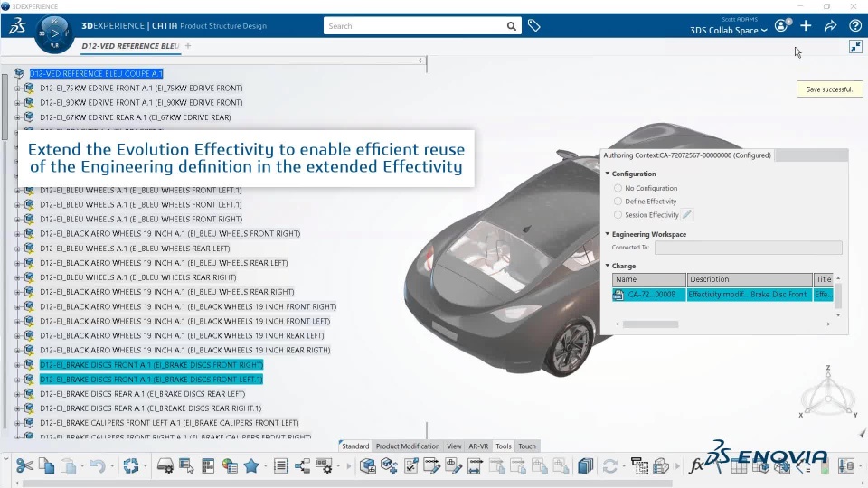Click the plus Add icon in header
Screen dimensions: 868x488
(806, 25)
